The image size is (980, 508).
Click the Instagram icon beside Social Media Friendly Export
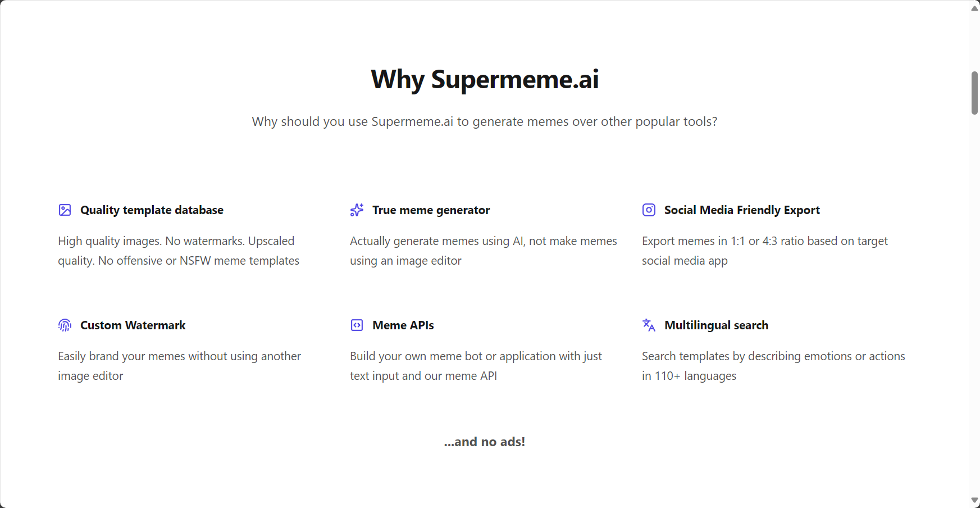click(649, 210)
